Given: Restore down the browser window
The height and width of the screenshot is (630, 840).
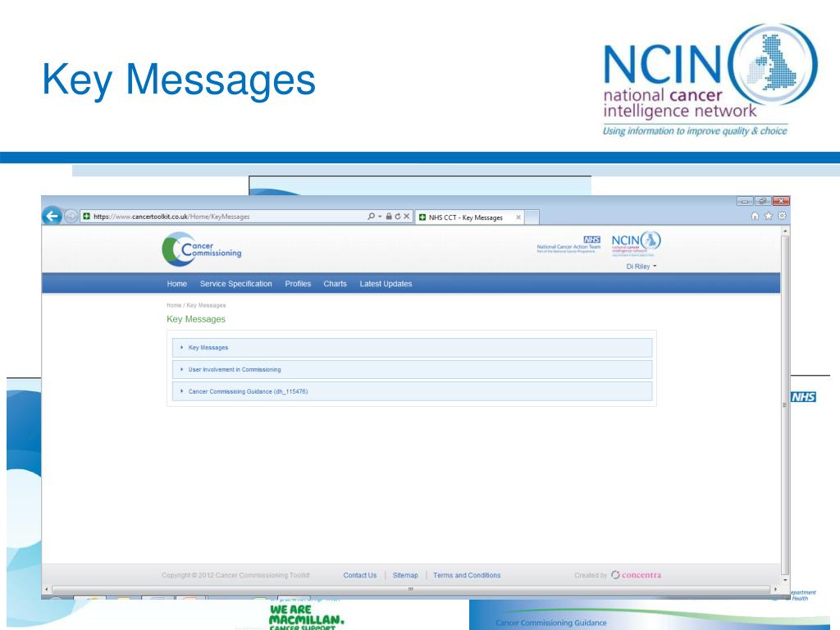Looking at the screenshot, I should 762,201.
